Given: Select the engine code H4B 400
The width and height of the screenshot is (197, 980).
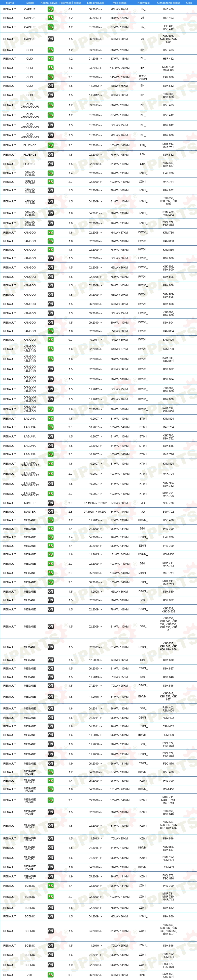Looking at the screenshot, I should click(x=168, y=9).
